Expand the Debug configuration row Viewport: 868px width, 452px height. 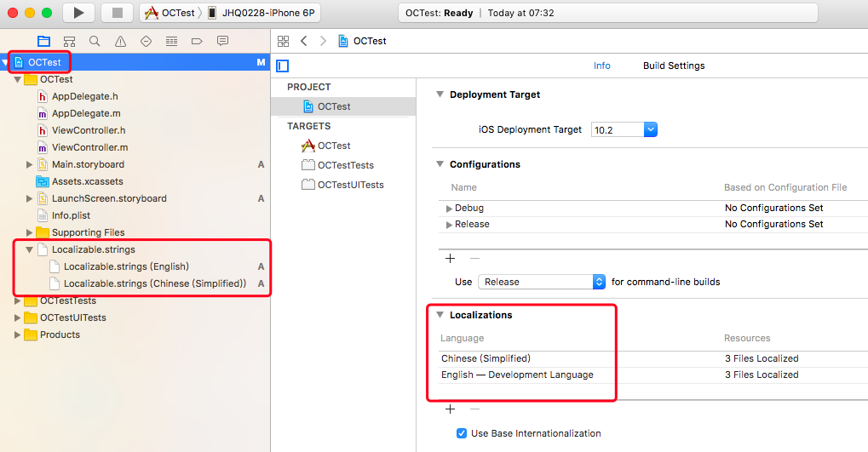pyautogui.click(x=449, y=209)
